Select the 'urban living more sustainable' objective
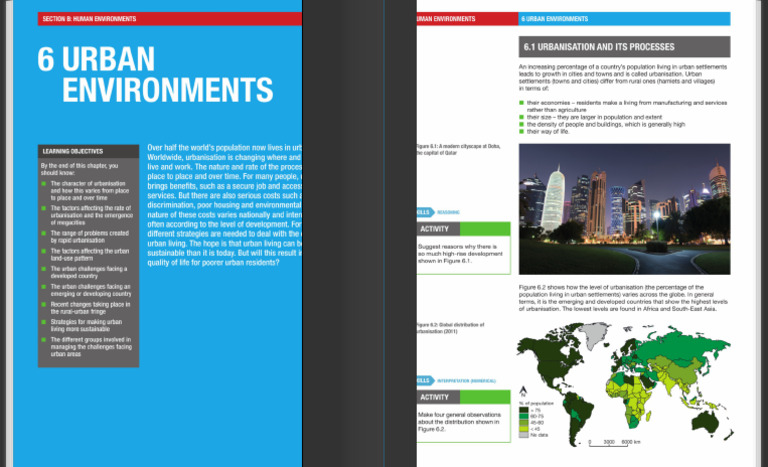Image resolution: width=768 pixels, height=467 pixels. pyautogui.click(x=86, y=325)
